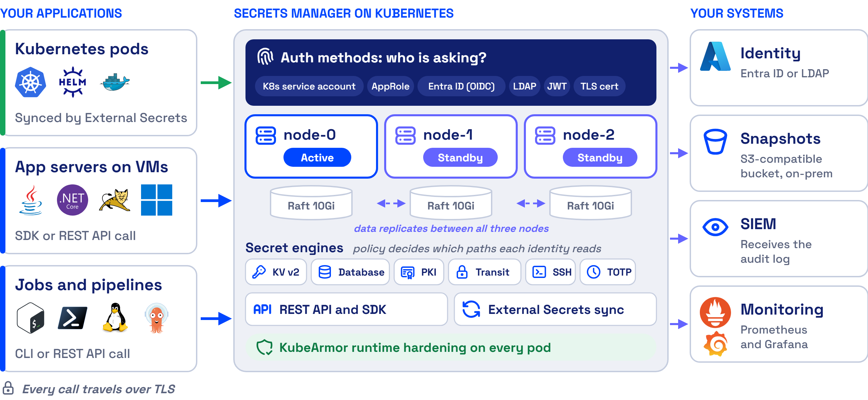Click the KubeArmor shield check icon
This screenshot has width=868, height=400.
264,347
